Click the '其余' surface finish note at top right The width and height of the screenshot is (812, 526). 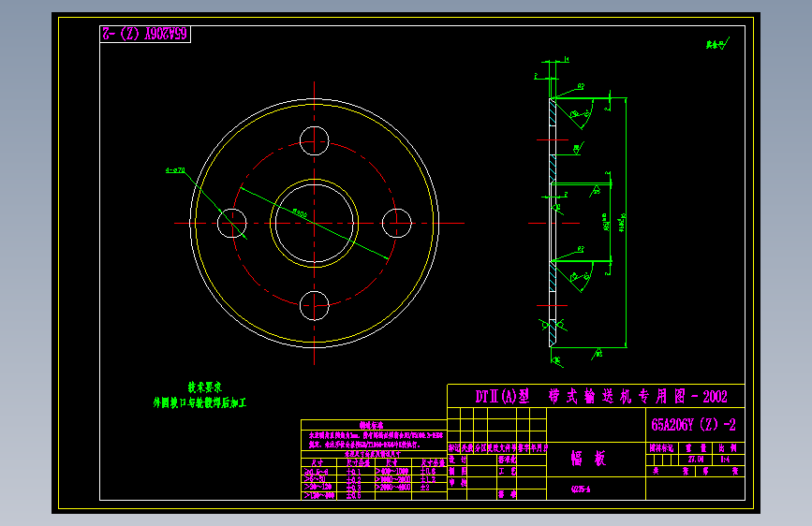[x=717, y=44]
